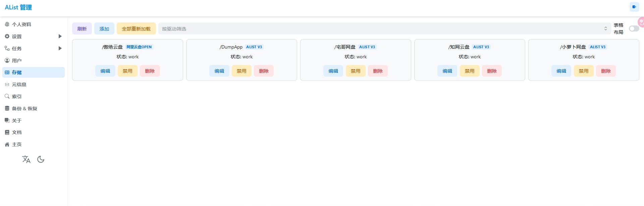Viewport: 644px width, 206px height.
Task: Click ALIST V3 badge on /知网云盘 card
Action: (481, 47)
